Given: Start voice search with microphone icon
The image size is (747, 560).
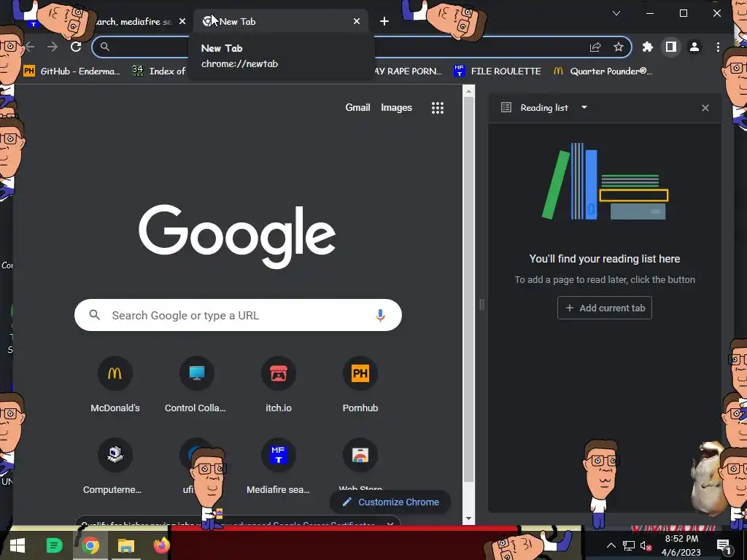Looking at the screenshot, I should (x=380, y=315).
